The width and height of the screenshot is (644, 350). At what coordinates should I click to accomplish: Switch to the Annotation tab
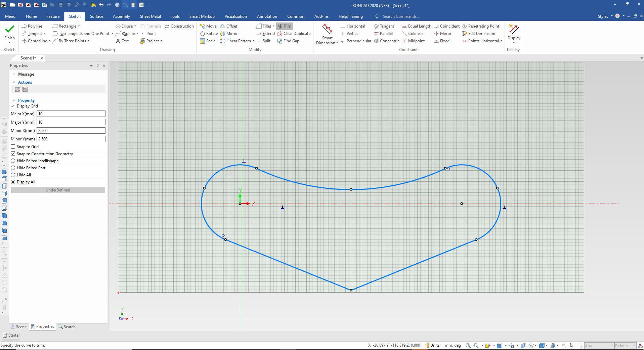[x=267, y=16]
